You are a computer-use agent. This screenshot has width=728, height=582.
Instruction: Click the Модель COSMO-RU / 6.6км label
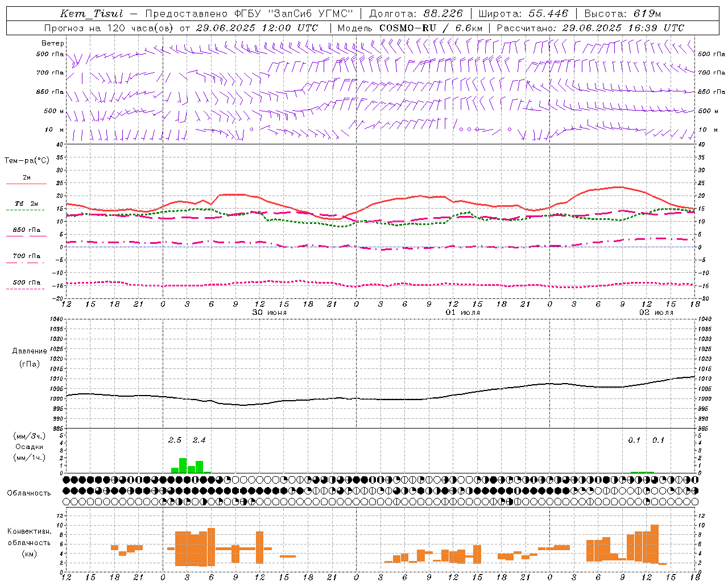click(409, 28)
